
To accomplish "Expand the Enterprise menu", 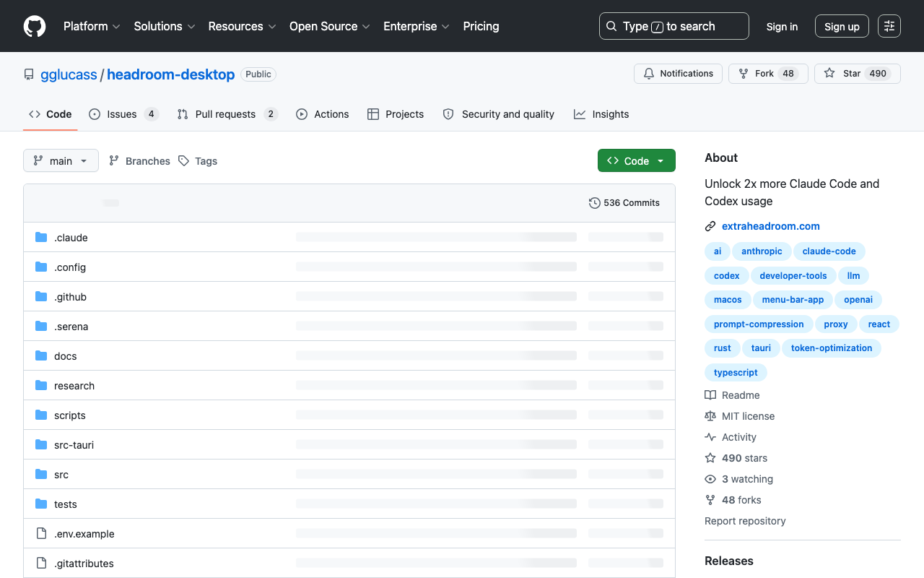I will pos(417,26).
